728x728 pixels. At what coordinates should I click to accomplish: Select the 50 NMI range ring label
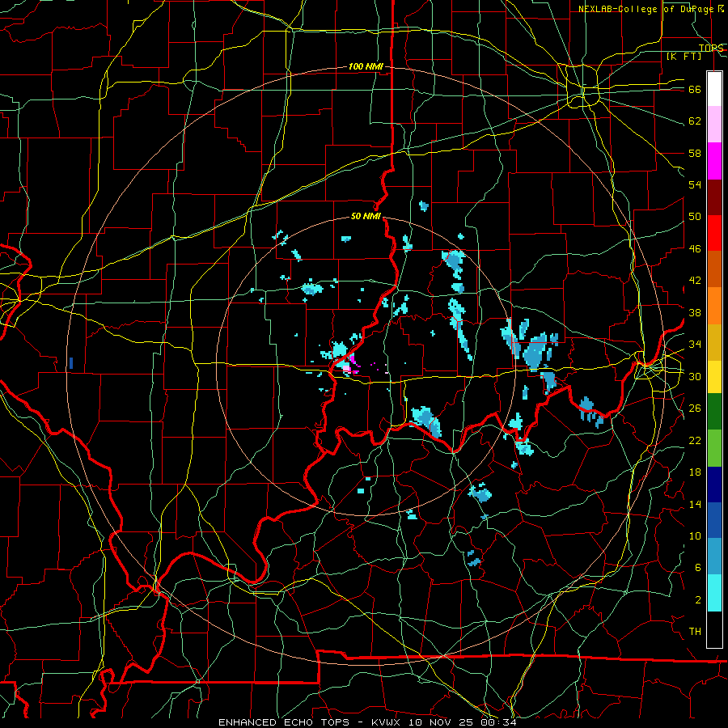point(366,216)
